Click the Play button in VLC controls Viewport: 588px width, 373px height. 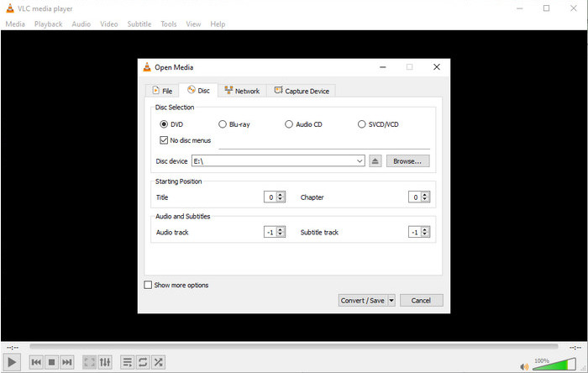(x=12, y=362)
